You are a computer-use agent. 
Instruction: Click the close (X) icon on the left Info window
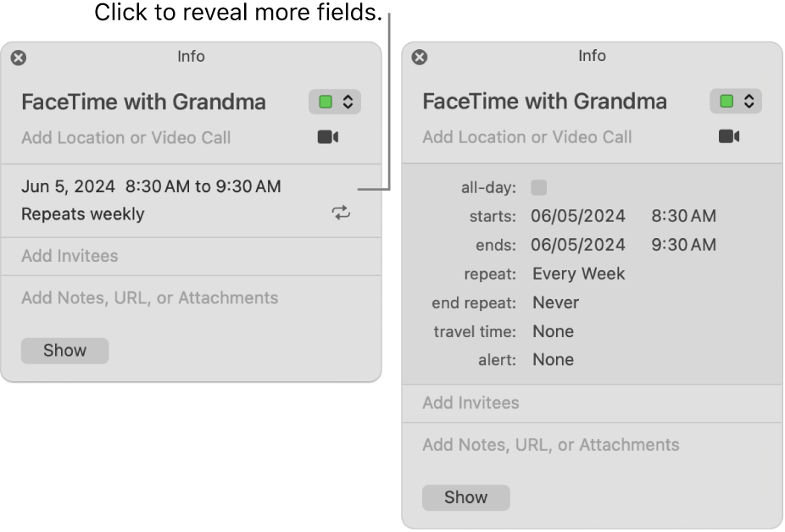pyautogui.click(x=18, y=57)
